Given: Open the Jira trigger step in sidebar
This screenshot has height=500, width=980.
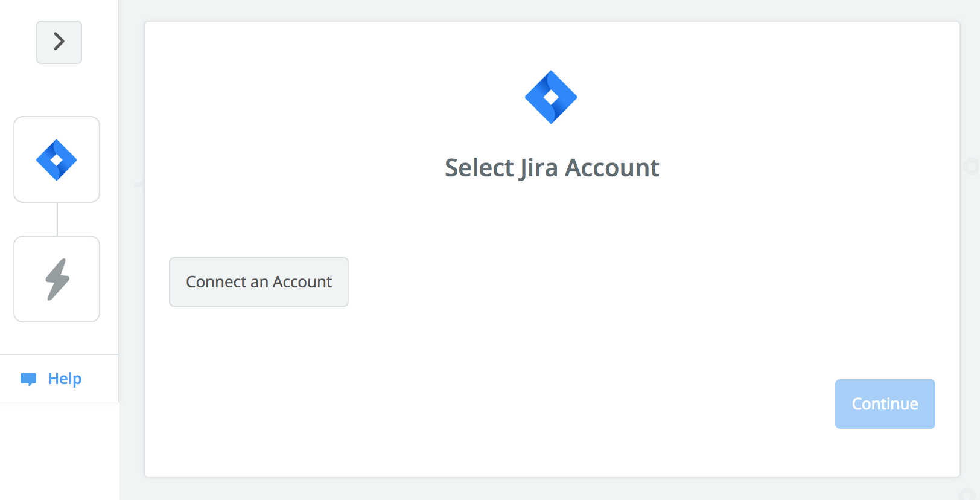Looking at the screenshot, I should (x=57, y=159).
